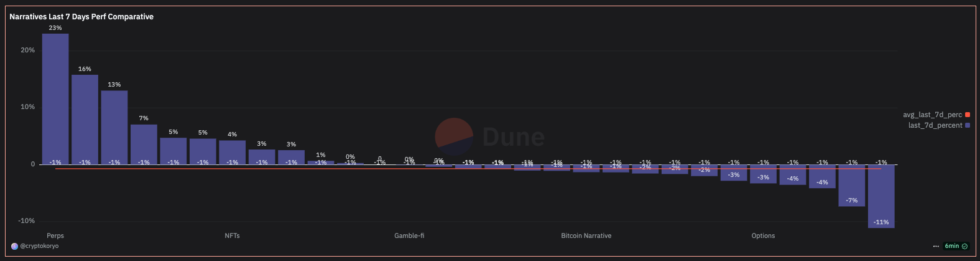Click the red average line in chart
The image size is (980, 261).
[x=468, y=169]
